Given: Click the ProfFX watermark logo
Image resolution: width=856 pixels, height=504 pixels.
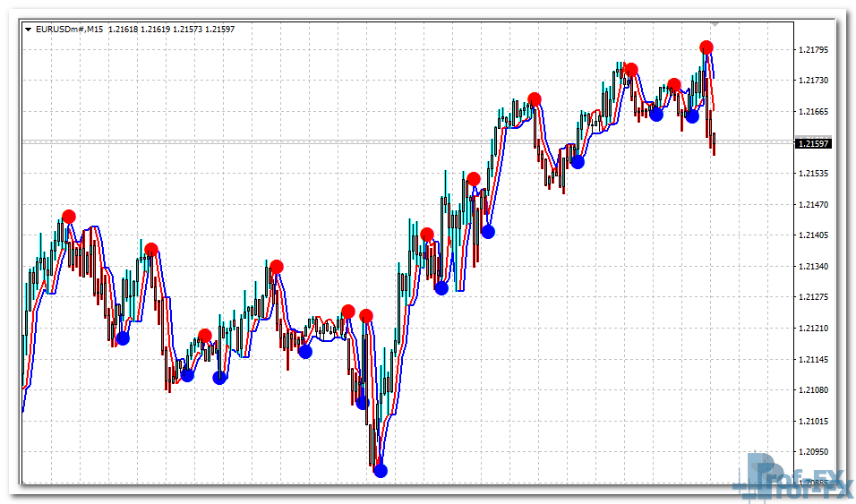Looking at the screenshot, I should tap(790, 474).
